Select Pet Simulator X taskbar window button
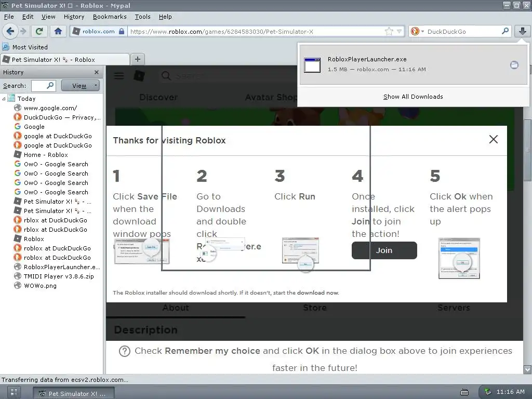The width and height of the screenshot is (532, 399). 74,394
